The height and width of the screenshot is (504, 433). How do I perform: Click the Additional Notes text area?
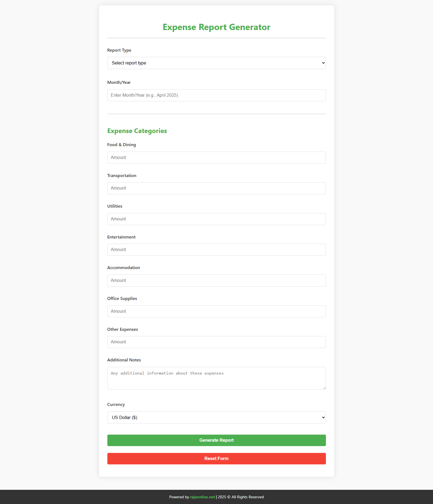[x=216, y=378]
